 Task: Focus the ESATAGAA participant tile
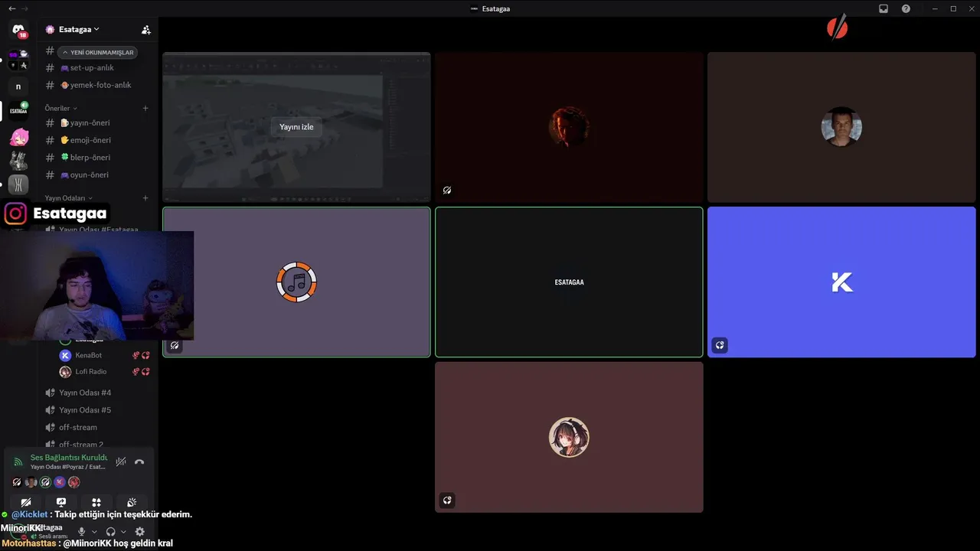[x=569, y=282]
